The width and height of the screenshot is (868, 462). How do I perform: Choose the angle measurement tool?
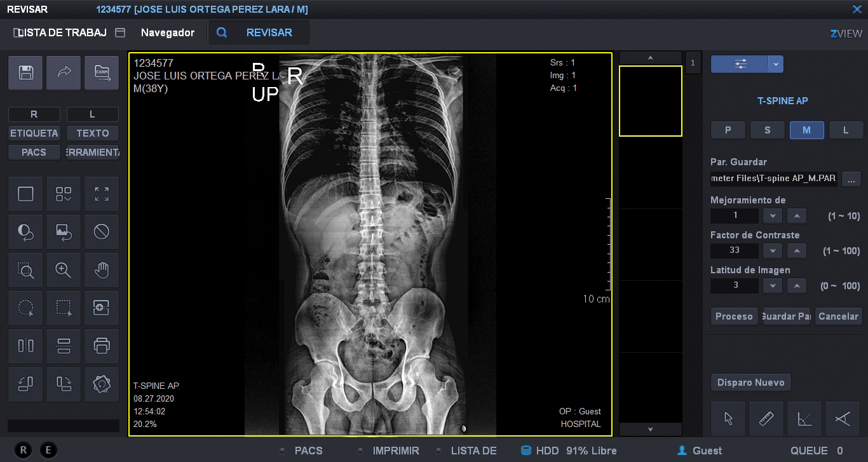pos(804,419)
